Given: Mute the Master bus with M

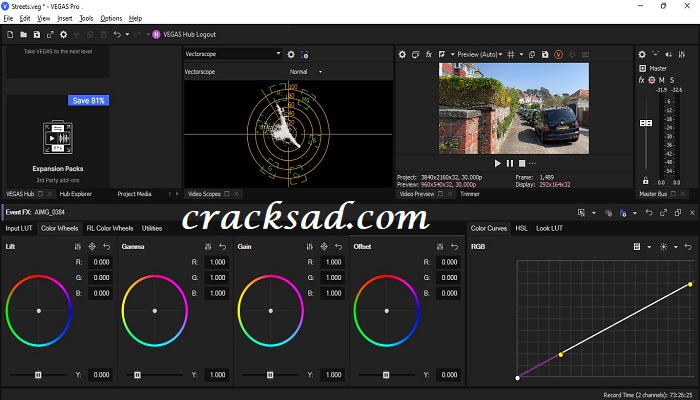Looking at the screenshot, I should pos(662,80).
